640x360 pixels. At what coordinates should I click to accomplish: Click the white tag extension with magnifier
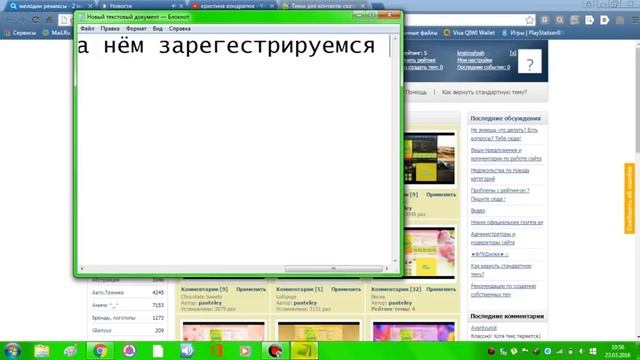point(590,20)
